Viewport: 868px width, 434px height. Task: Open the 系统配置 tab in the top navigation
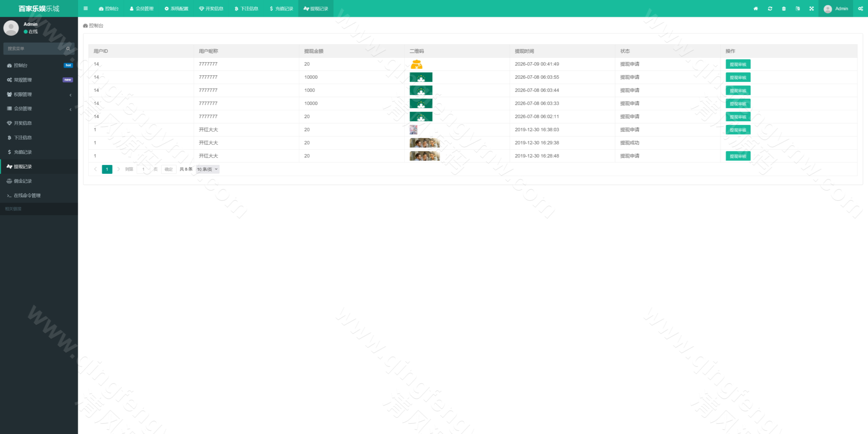tap(176, 8)
